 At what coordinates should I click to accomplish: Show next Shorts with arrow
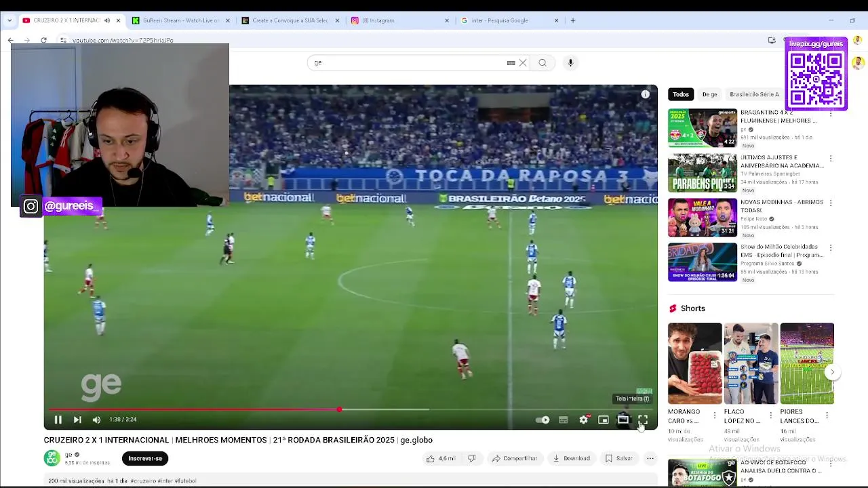point(832,372)
